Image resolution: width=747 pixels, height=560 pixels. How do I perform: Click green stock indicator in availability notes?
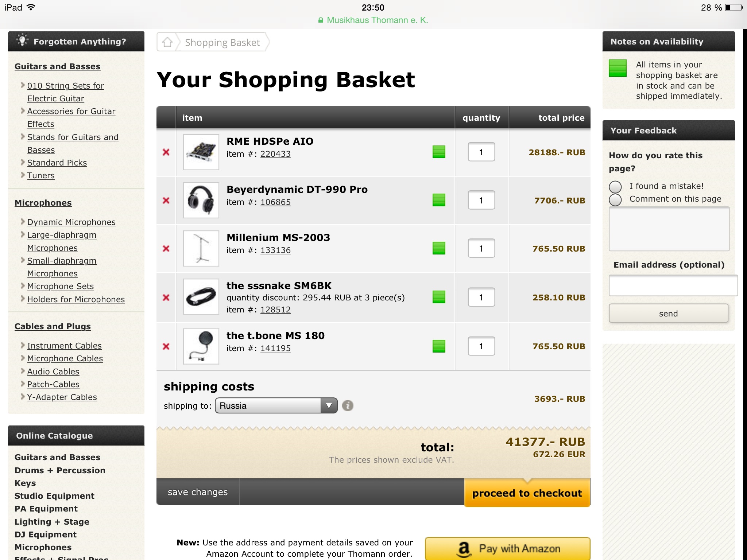[x=618, y=68]
